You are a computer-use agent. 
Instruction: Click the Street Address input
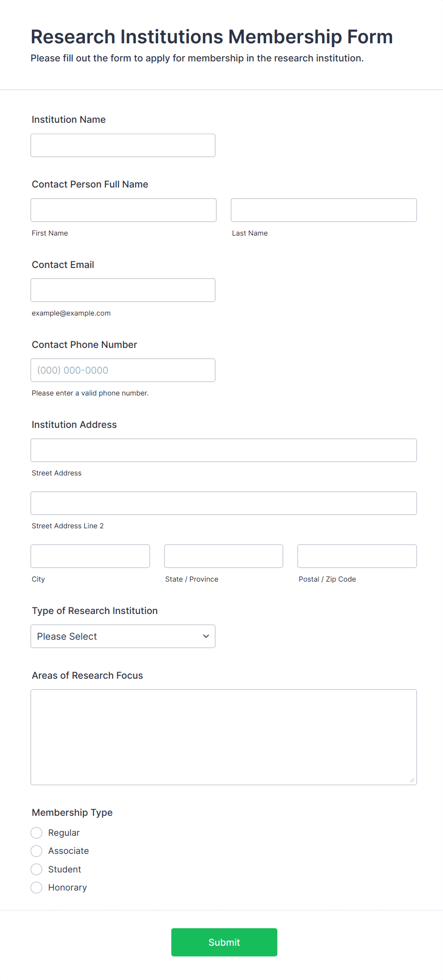tap(223, 450)
